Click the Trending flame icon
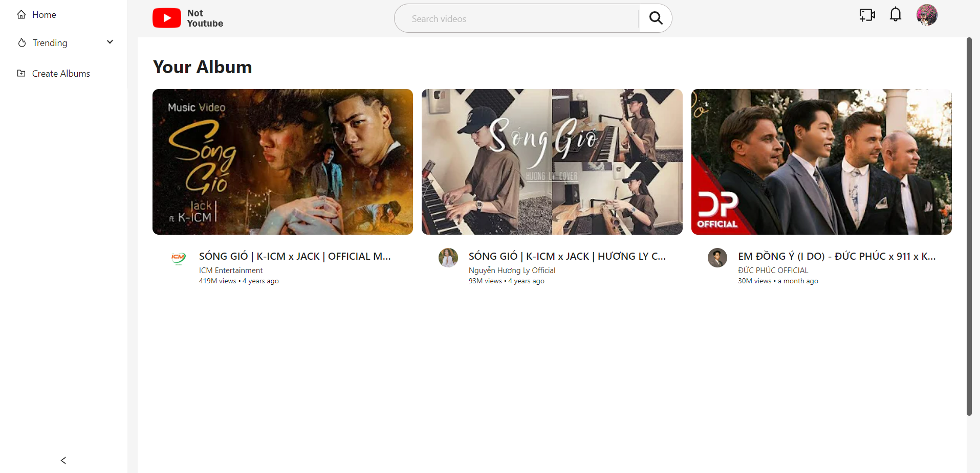The image size is (980, 473). (21, 43)
